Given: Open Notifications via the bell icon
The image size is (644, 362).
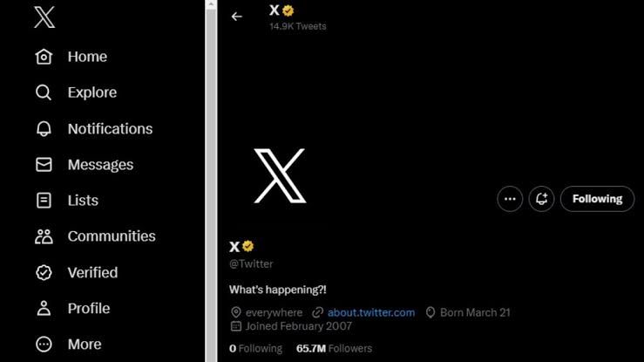Looking at the screenshot, I should [44, 128].
